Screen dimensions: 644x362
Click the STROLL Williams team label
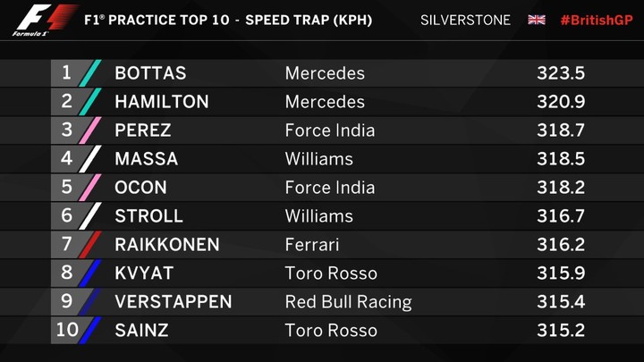(x=319, y=216)
